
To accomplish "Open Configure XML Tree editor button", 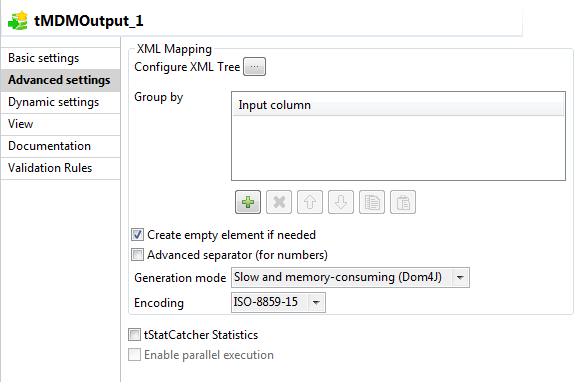I will coord(254,67).
